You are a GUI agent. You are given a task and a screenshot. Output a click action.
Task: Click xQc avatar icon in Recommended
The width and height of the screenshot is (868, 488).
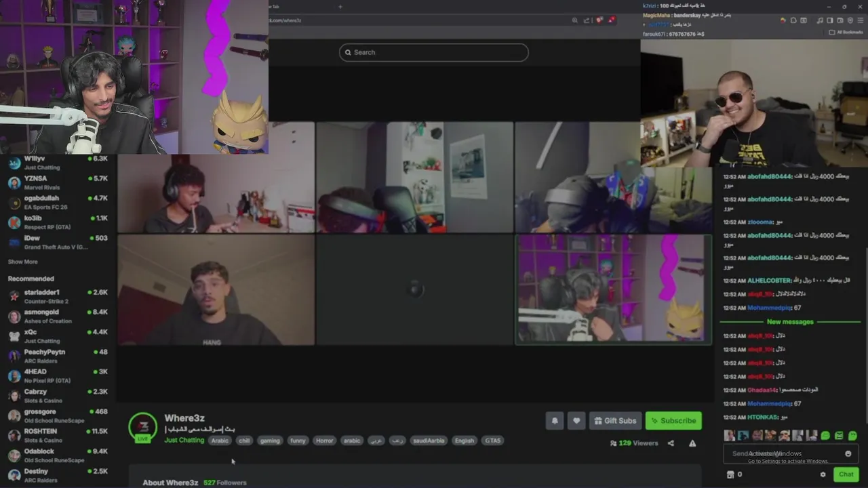point(14,336)
